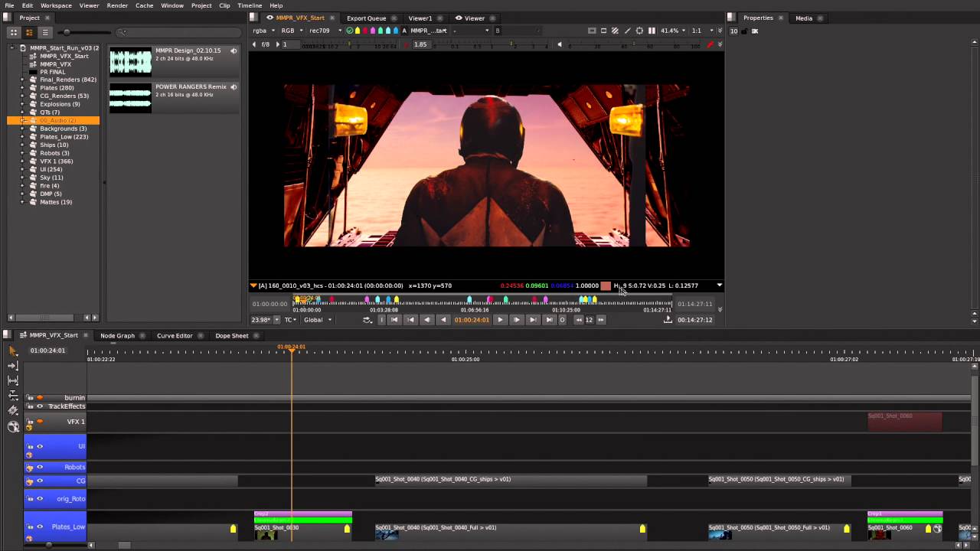Open the Workspace menu
The height and width of the screenshot is (551, 980).
click(x=56, y=5)
